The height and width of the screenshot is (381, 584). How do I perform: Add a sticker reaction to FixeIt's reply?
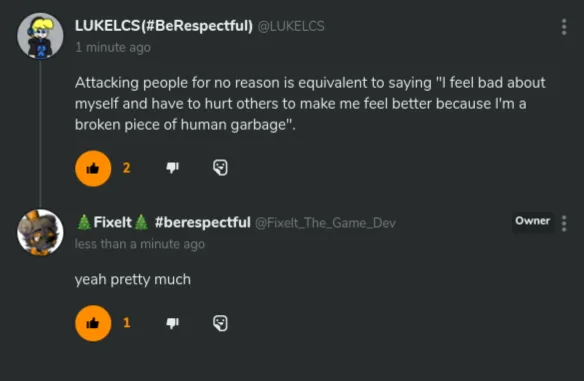tap(220, 323)
